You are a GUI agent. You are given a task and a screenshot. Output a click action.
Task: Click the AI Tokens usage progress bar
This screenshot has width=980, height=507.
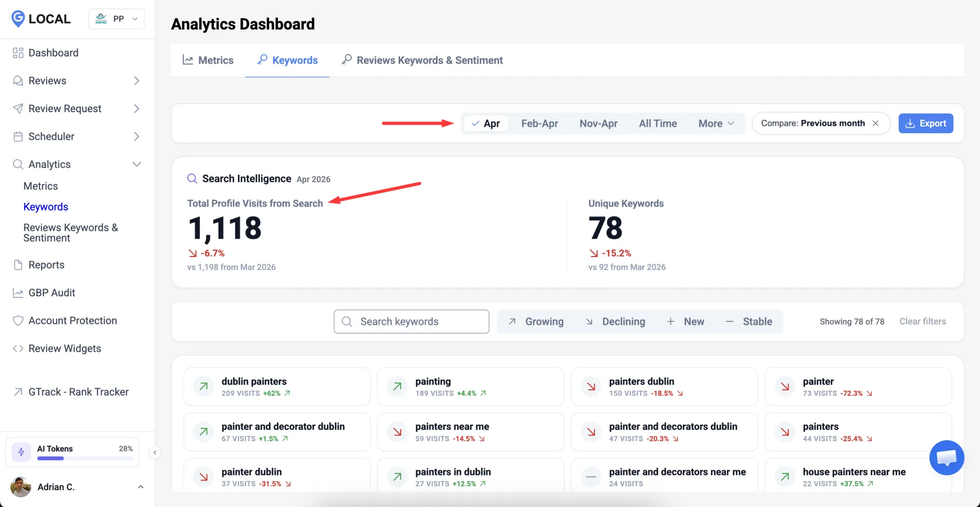coord(85,458)
